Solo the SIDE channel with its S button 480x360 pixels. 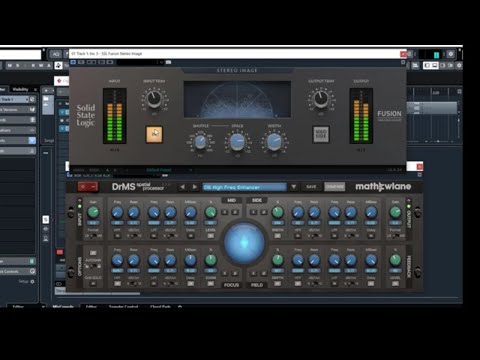(254, 212)
